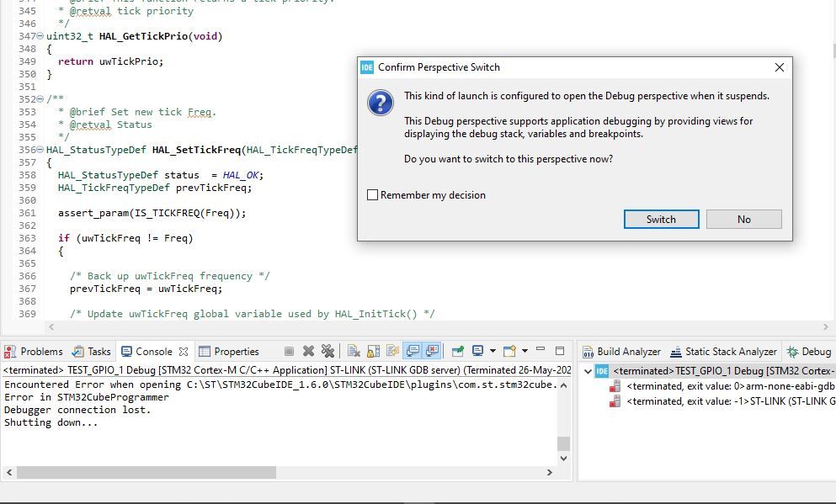Switch to Build Analyzer tab
The height and width of the screenshot is (504, 836).
(x=621, y=352)
